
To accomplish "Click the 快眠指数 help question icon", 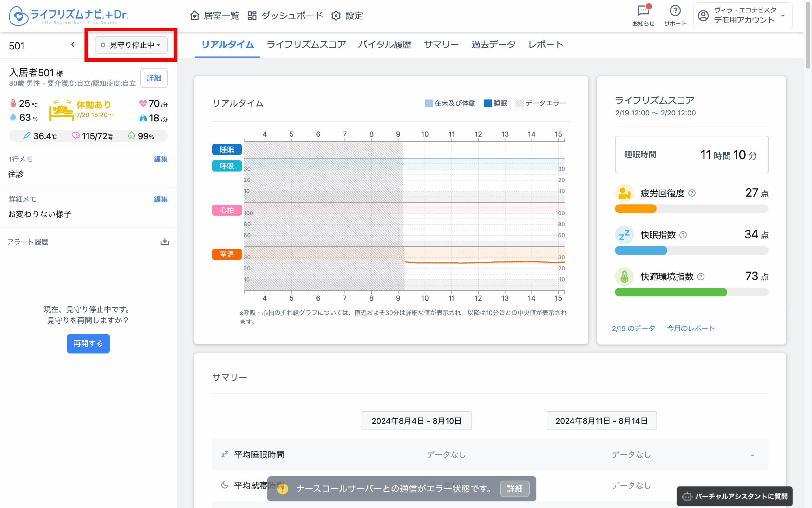I will coord(683,235).
